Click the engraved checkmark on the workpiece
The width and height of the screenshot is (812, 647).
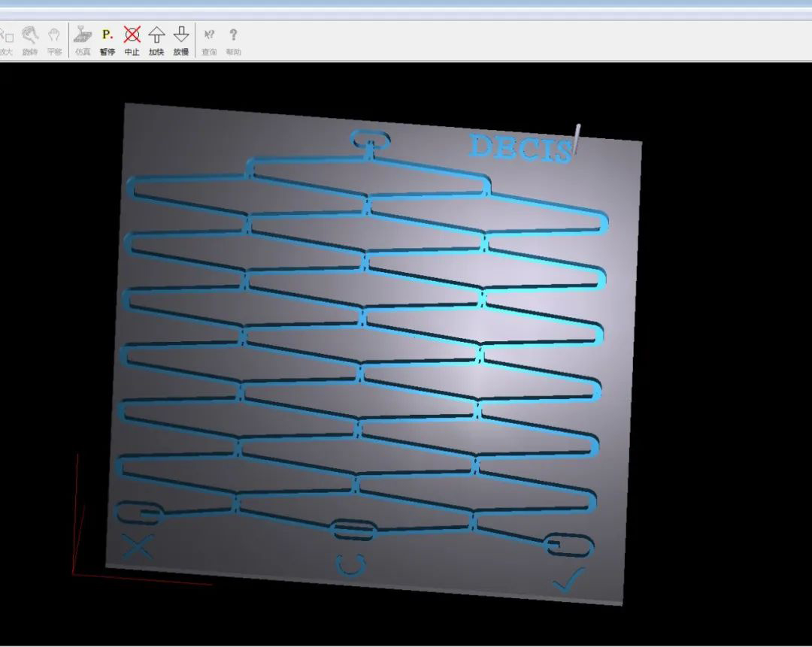pyautogui.click(x=569, y=579)
